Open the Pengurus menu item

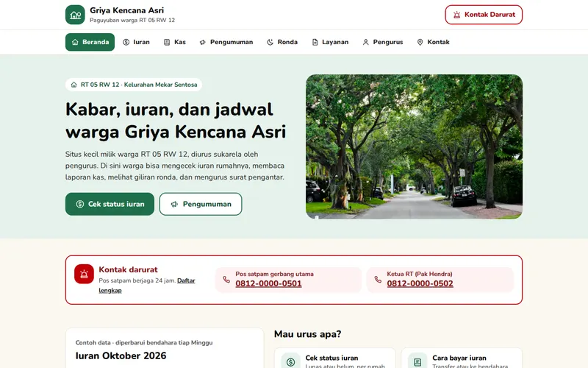tap(383, 42)
